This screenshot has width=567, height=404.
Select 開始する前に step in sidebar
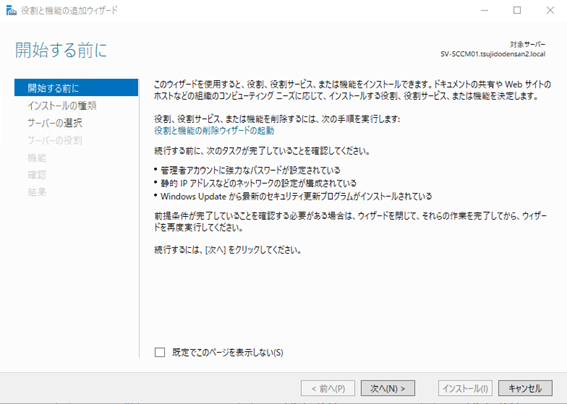pyautogui.click(x=76, y=88)
